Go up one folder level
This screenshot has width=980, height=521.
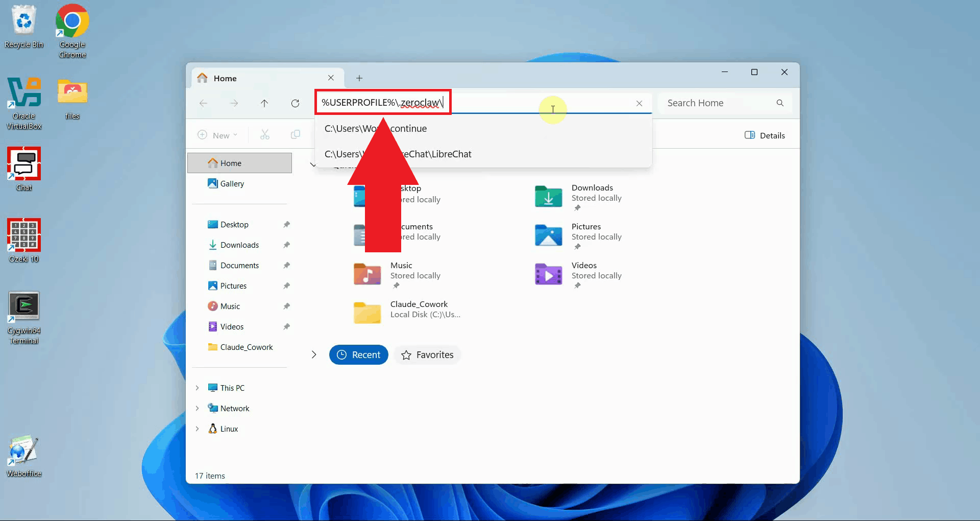click(264, 103)
